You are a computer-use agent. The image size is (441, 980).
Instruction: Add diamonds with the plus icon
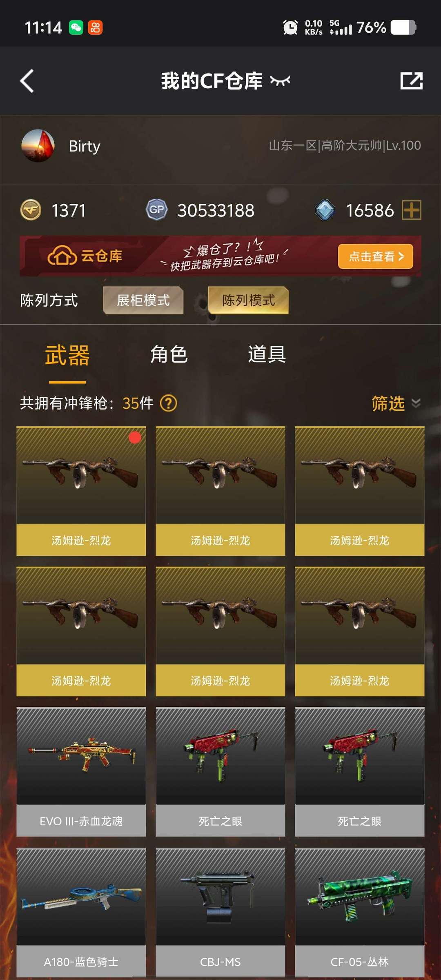[412, 210]
